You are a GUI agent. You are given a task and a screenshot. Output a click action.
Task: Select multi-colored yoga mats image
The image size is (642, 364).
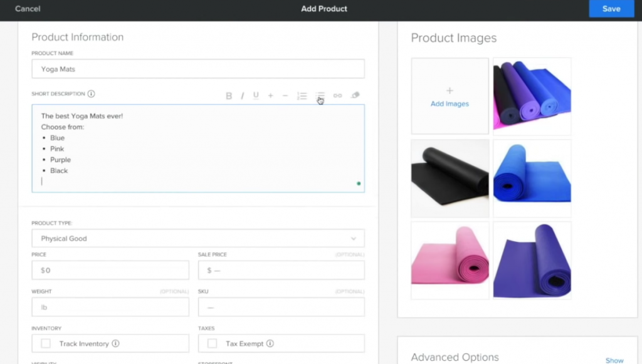[532, 96]
